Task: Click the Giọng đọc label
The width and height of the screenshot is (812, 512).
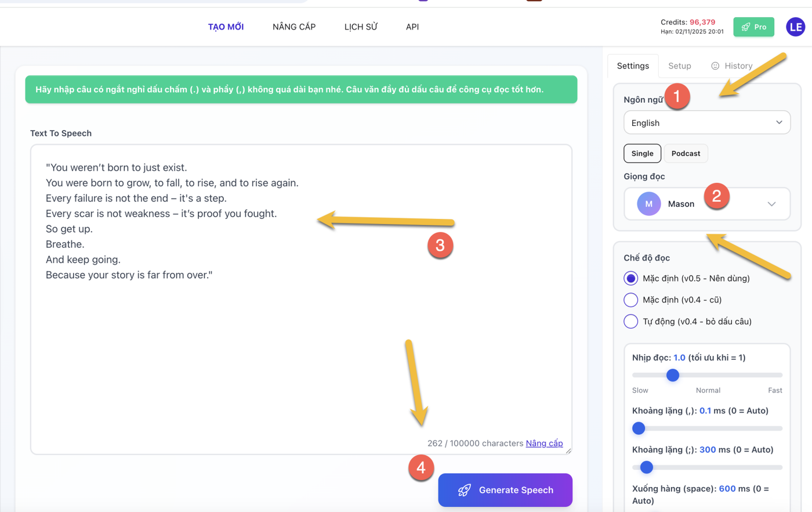Action: [644, 176]
